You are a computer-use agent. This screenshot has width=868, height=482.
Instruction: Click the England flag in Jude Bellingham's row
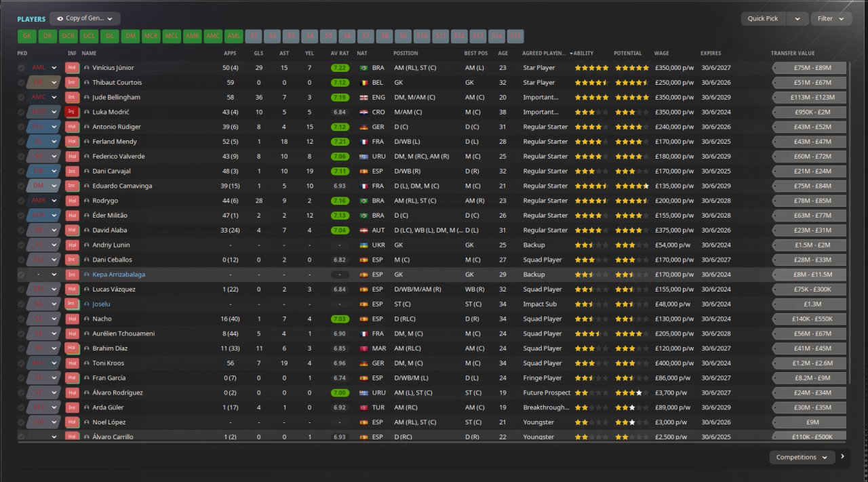tap(363, 98)
